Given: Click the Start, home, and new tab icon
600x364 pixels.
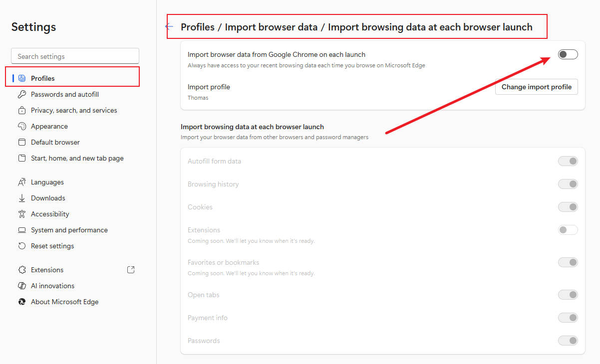Looking at the screenshot, I should tap(21, 158).
